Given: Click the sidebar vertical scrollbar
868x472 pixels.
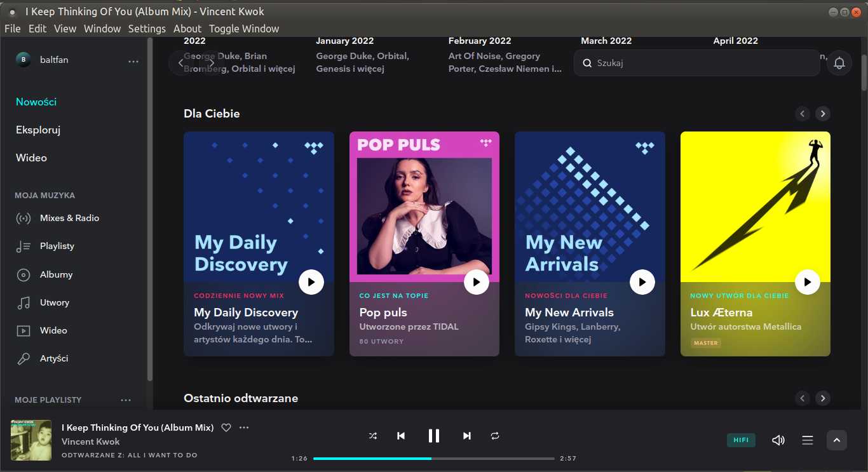Looking at the screenshot, I should [x=150, y=210].
